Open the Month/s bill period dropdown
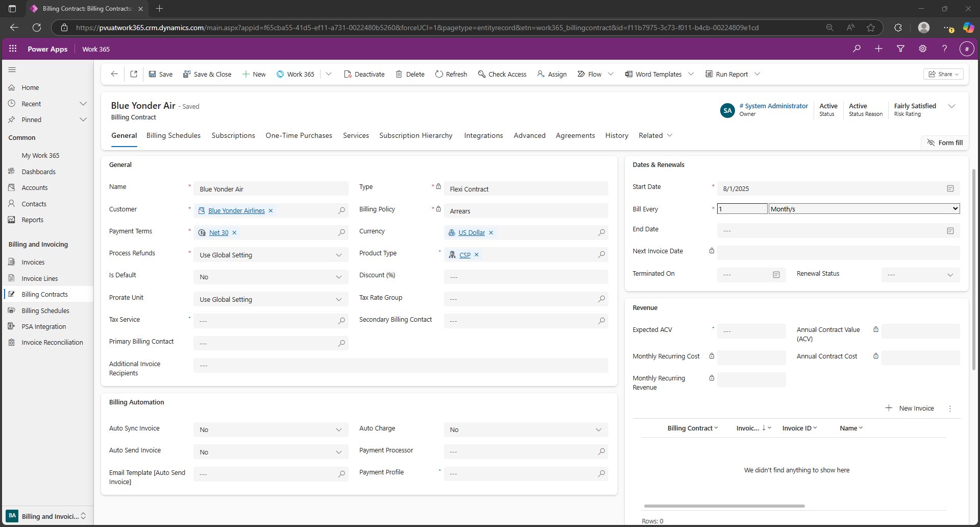The height and width of the screenshot is (527, 980). pyautogui.click(x=864, y=209)
